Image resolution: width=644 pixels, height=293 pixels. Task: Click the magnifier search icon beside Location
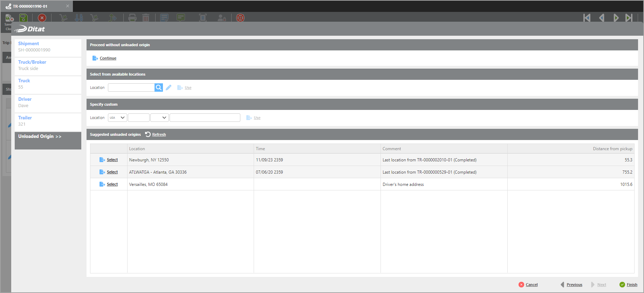159,88
